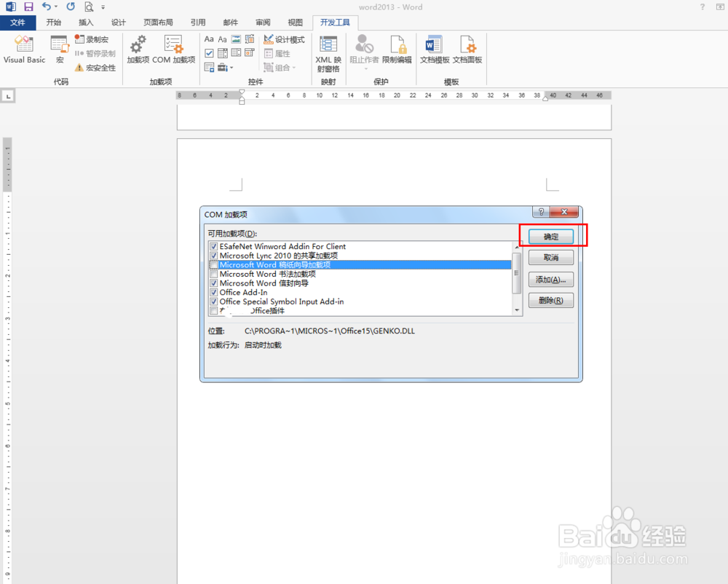Open 文档面板 document panel
Screen dimensions: 728x584
pos(467,50)
